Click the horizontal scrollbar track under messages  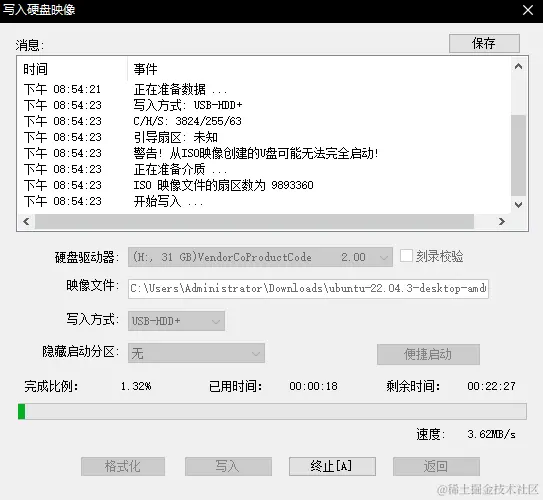pyautogui.click(x=254, y=221)
